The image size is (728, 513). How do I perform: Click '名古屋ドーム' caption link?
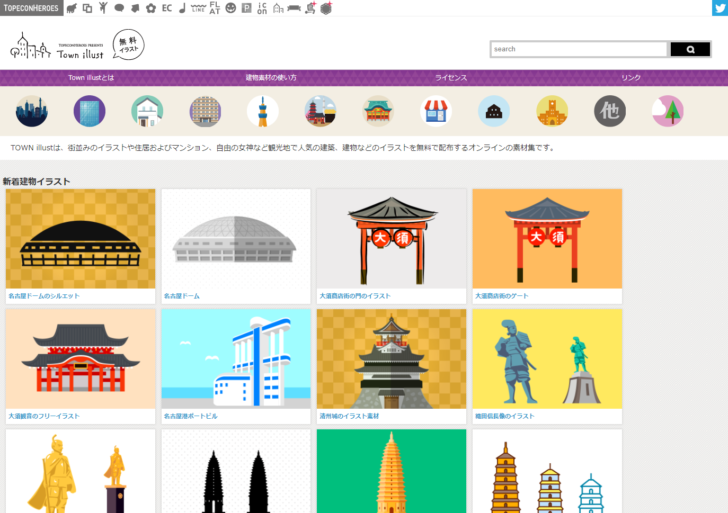point(182,296)
